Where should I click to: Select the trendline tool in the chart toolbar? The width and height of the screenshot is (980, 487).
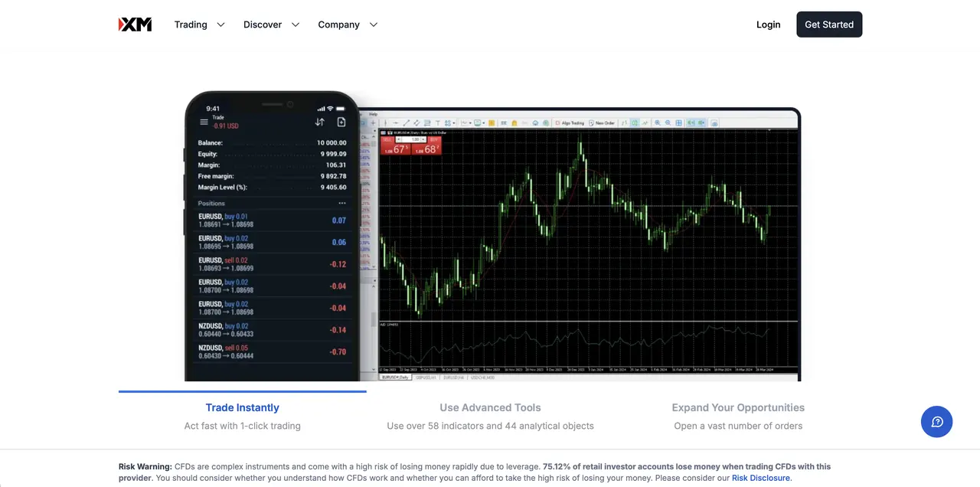pos(407,123)
